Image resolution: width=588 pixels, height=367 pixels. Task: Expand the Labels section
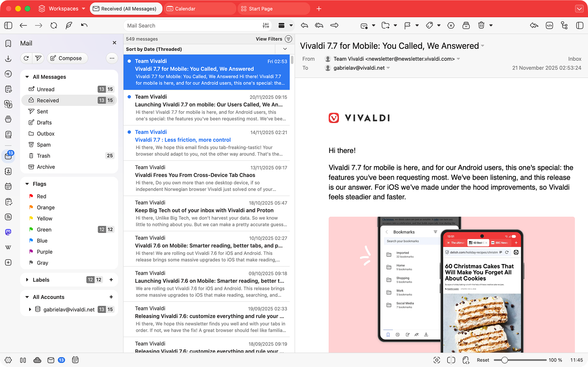coord(27,280)
